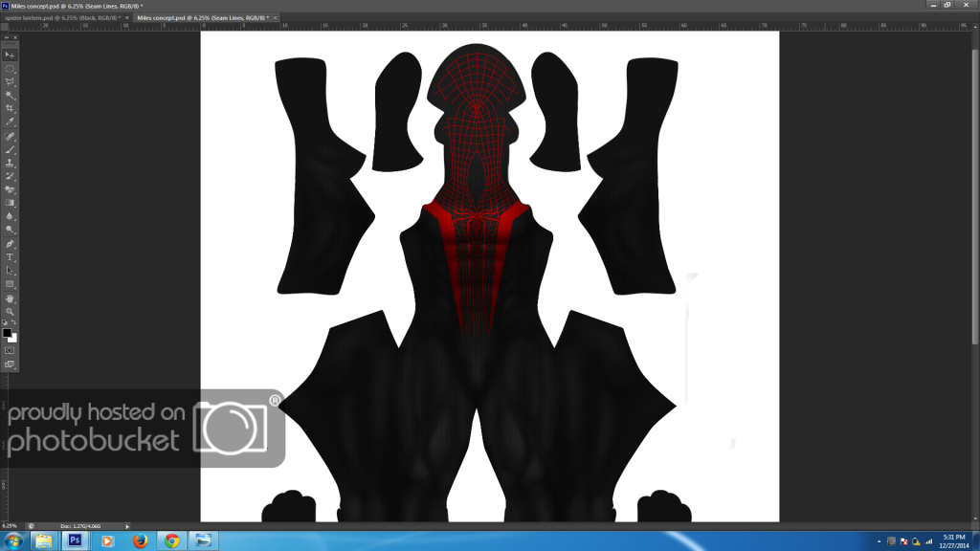Open the background color picker
Image resolution: width=980 pixels, height=551 pixels.
click(x=13, y=339)
